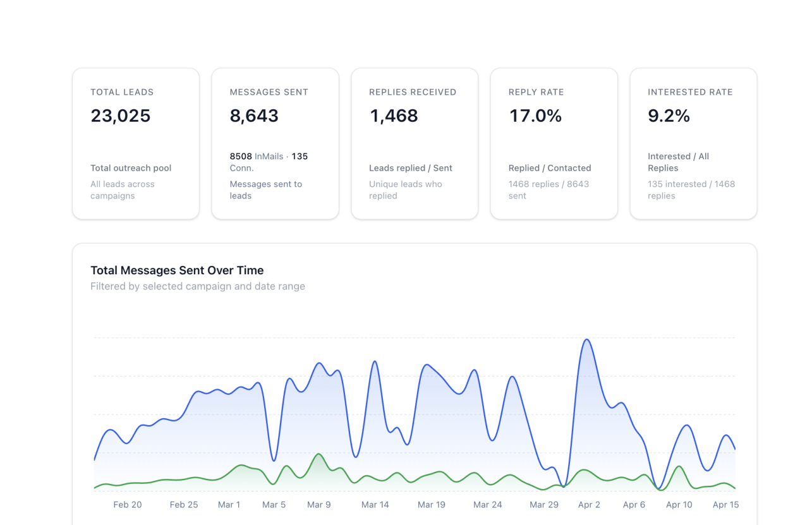The width and height of the screenshot is (812, 525).
Task: Click 'Total Messages Sent Over Time' chart title
Action: (x=177, y=270)
